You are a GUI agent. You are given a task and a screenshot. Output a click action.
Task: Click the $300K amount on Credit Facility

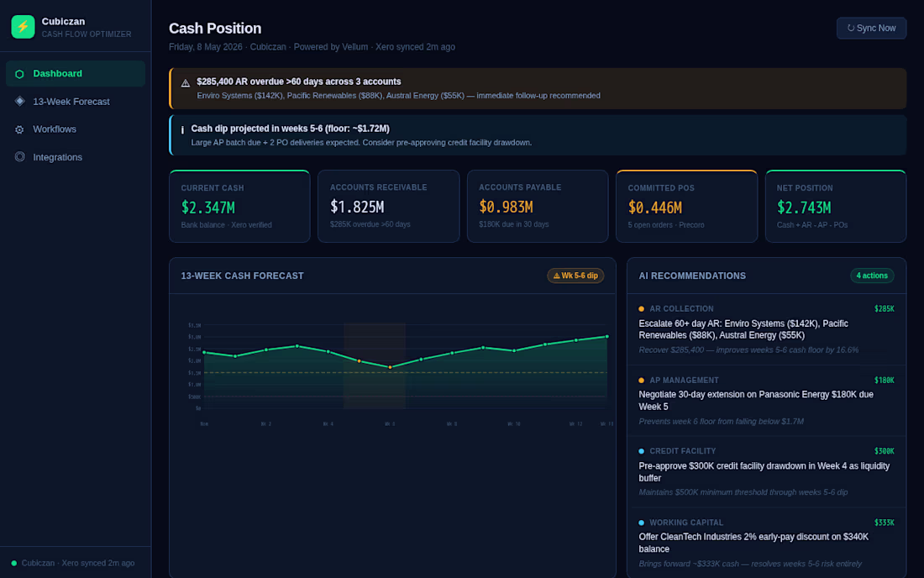[x=884, y=451]
